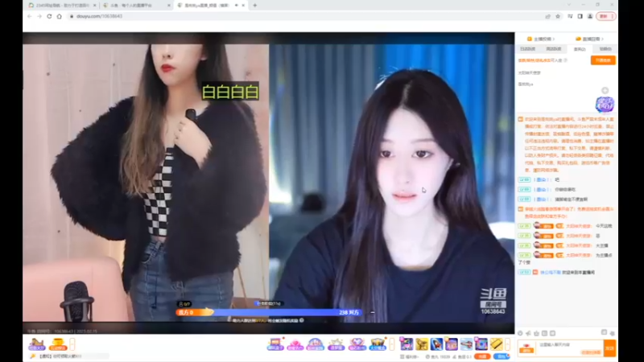Click the 白白白白 streamer name label

[230, 91]
